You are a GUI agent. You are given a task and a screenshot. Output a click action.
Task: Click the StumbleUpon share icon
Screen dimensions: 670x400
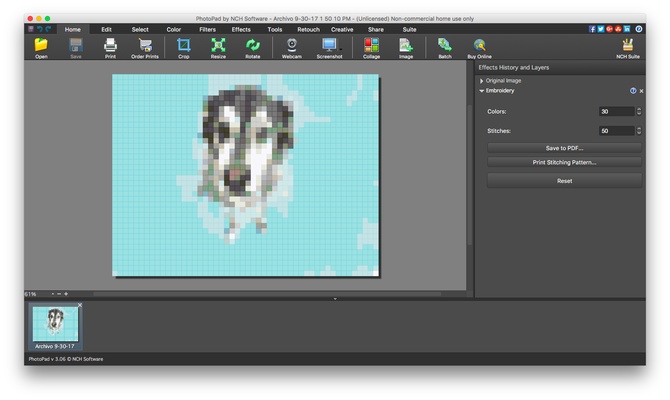(x=618, y=29)
